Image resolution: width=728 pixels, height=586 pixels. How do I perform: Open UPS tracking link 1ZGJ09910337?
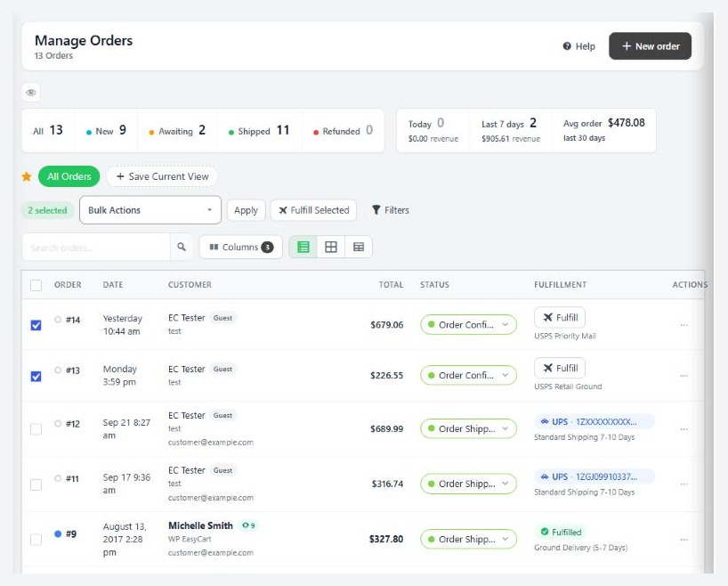[595, 476]
